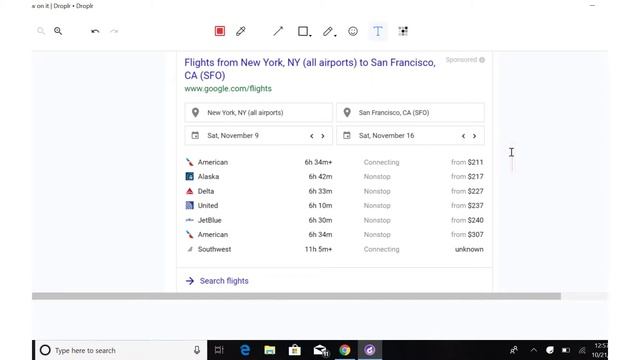Click the taskbar microphone icon
Viewport: 640px width, 360px height.
click(197, 350)
